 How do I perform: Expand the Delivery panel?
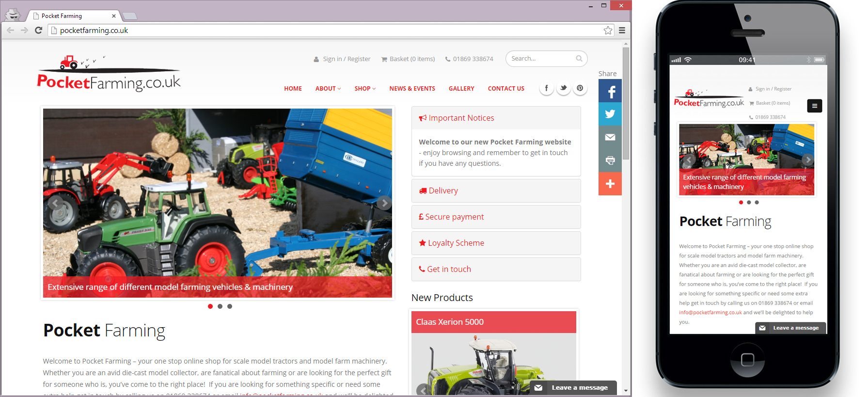pyautogui.click(x=496, y=191)
